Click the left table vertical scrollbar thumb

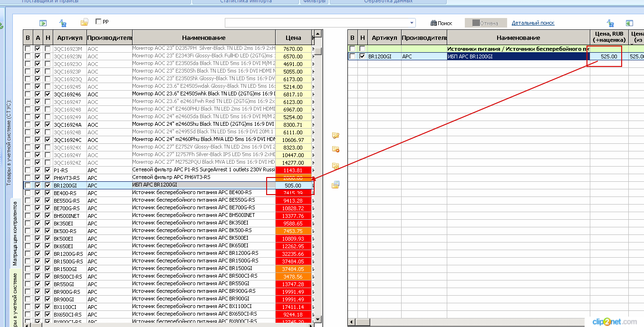coord(318,51)
